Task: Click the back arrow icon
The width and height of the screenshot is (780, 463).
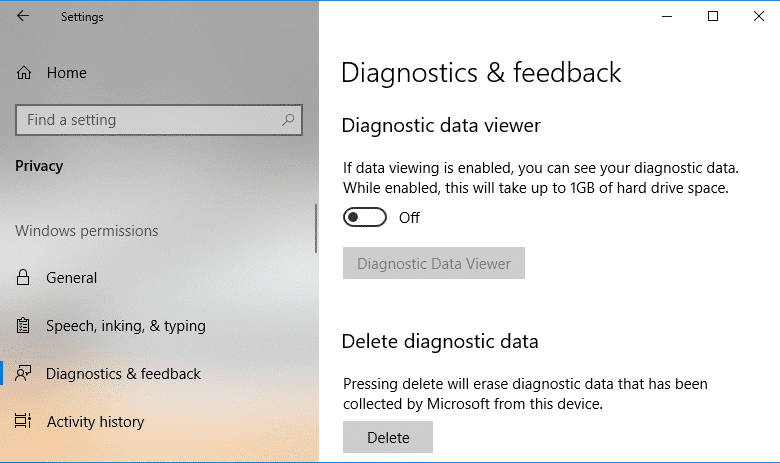Action: pos(23,16)
